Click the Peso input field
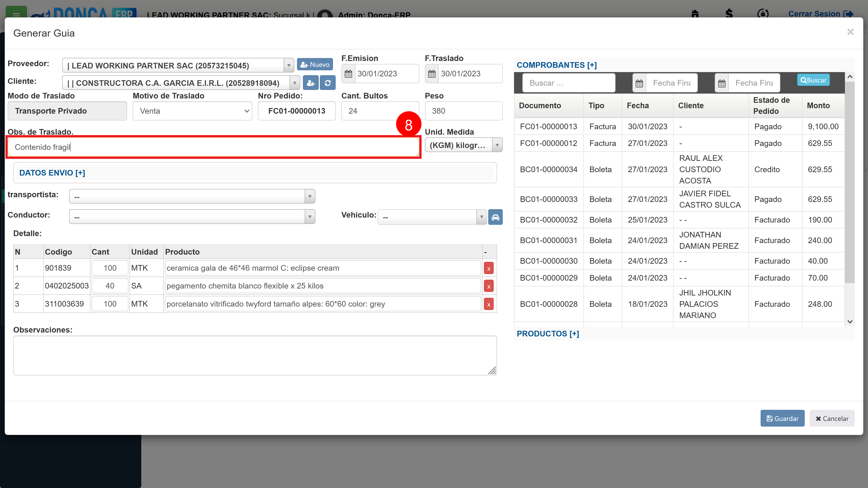The height and width of the screenshot is (488, 868). point(463,111)
